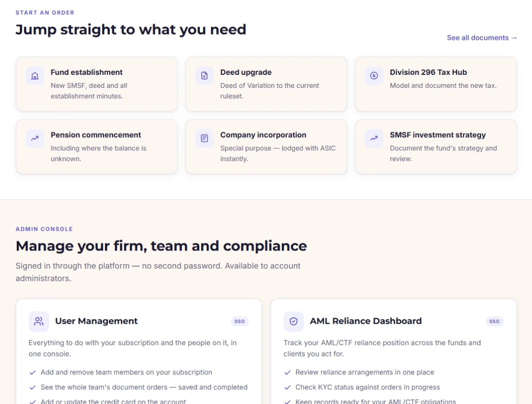Image resolution: width=532 pixels, height=404 pixels.
Task: Click checkmark beside 'Check KYC status against orders'
Action: 288,387
